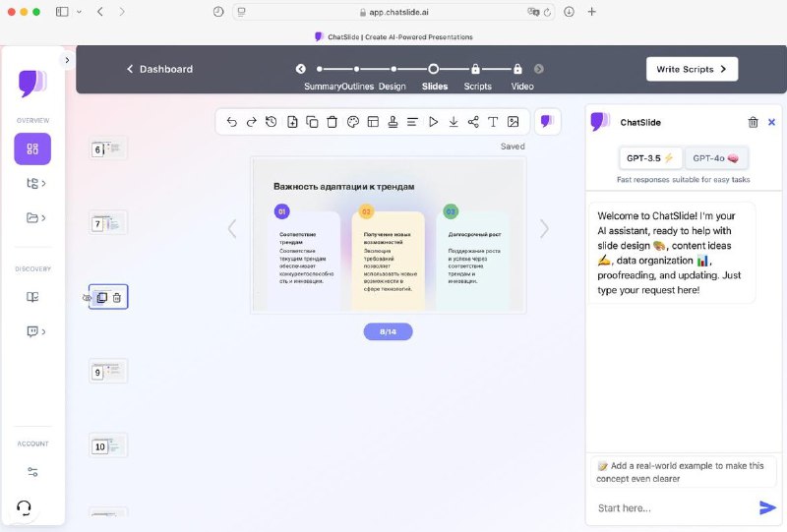Delete slide using the toolbar trash icon
The image size is (787, 532).
pos(332,122)
